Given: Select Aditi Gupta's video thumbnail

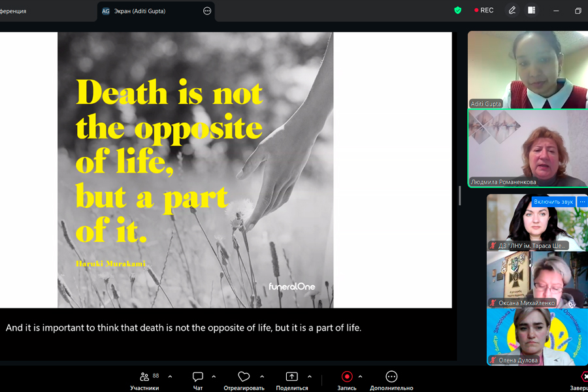Looking at the screenshot, I should pyautogui.click(x=528, y=70).
